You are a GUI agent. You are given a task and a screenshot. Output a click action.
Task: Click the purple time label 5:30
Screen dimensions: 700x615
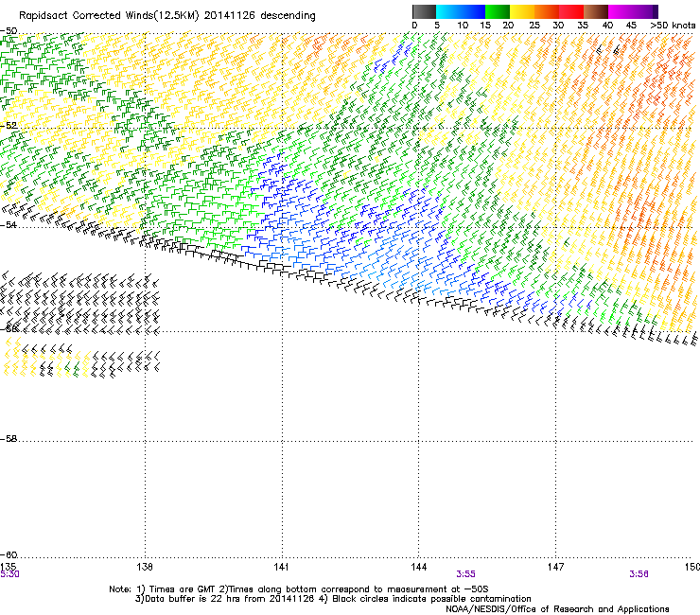click(x=9, y=574)
